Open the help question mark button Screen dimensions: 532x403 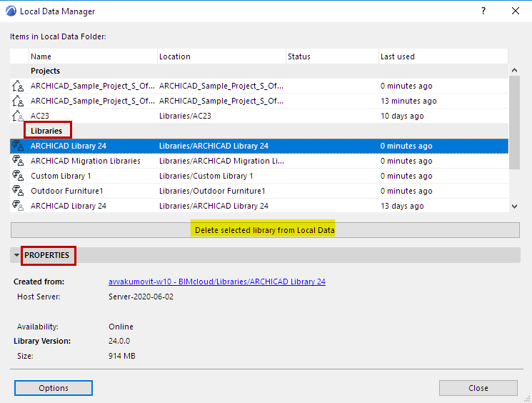point(483,11)
